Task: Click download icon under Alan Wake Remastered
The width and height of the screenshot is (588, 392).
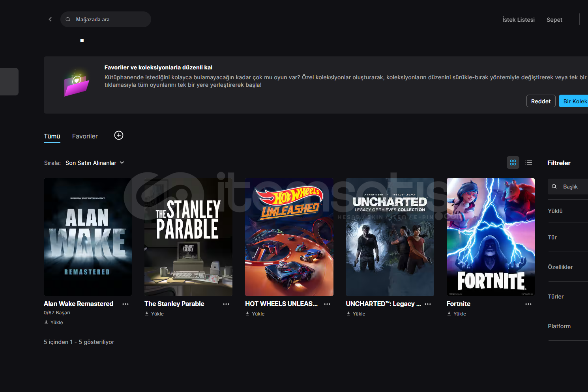Action: click(46, 322)
